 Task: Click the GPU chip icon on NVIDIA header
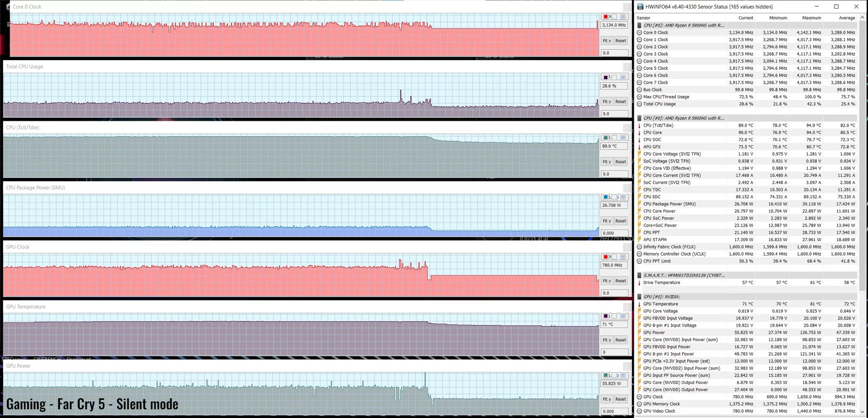point(639,297)
